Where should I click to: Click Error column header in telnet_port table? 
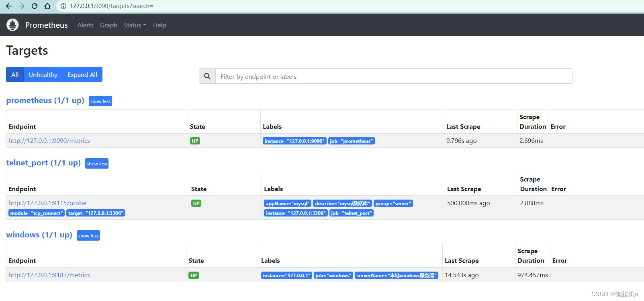[558, 189]
